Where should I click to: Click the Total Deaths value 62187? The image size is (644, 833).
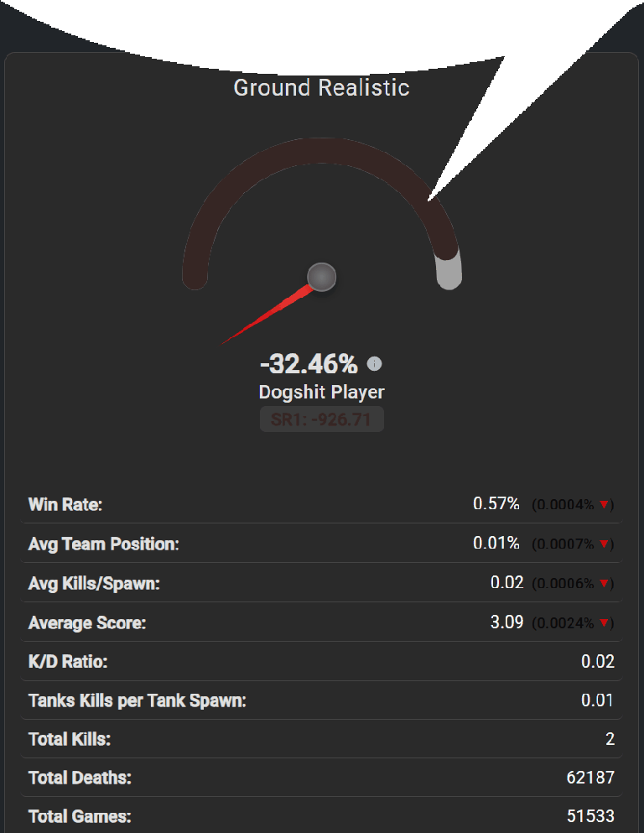tap(590, 778)
